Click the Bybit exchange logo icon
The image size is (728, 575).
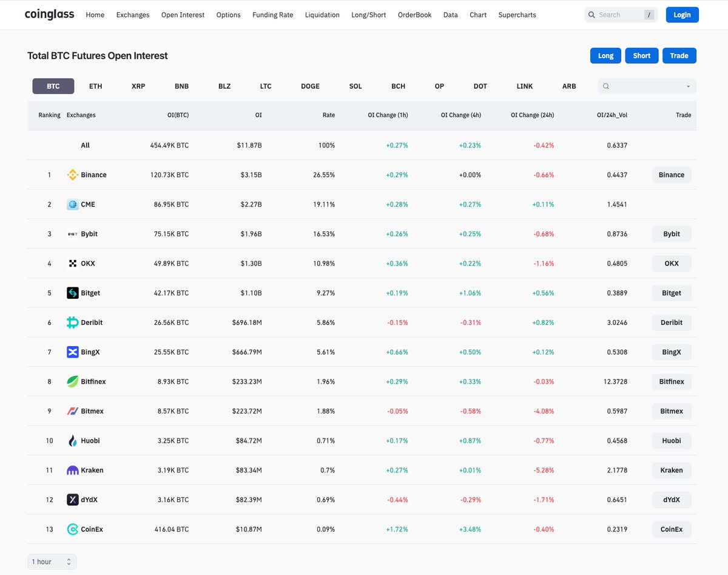(72, 234)
